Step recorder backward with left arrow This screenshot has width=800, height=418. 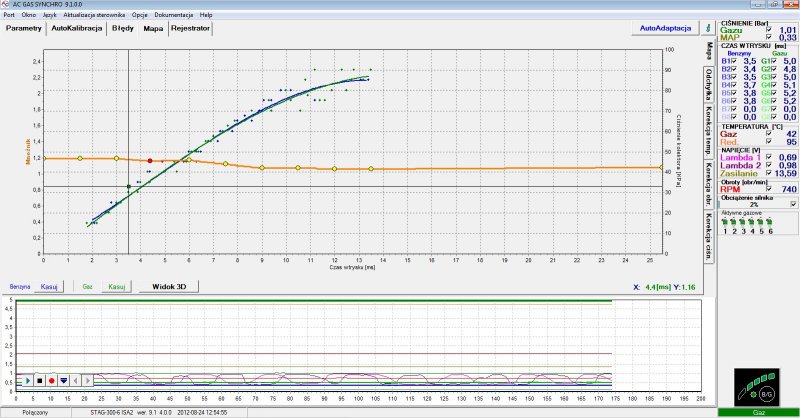point(76,381)
